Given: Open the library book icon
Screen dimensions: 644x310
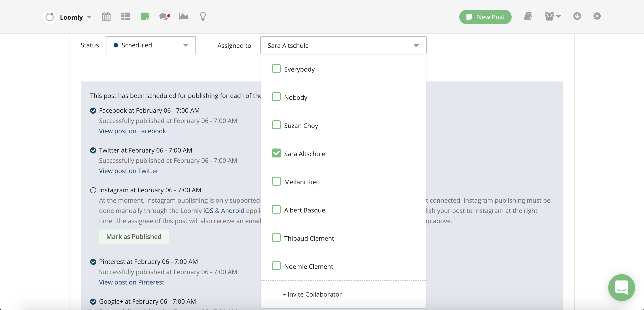Looking at the screenshot, I should point(528,16).
